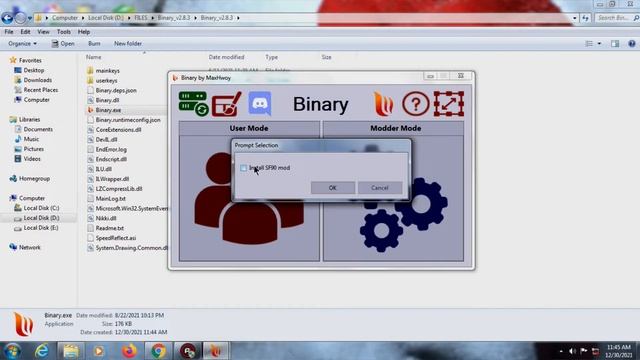Image resolution: width=640 pixels, height=360 pixels.
Task: Open Windows Media Player from the taskbar
Action: (x=99, y=351)
